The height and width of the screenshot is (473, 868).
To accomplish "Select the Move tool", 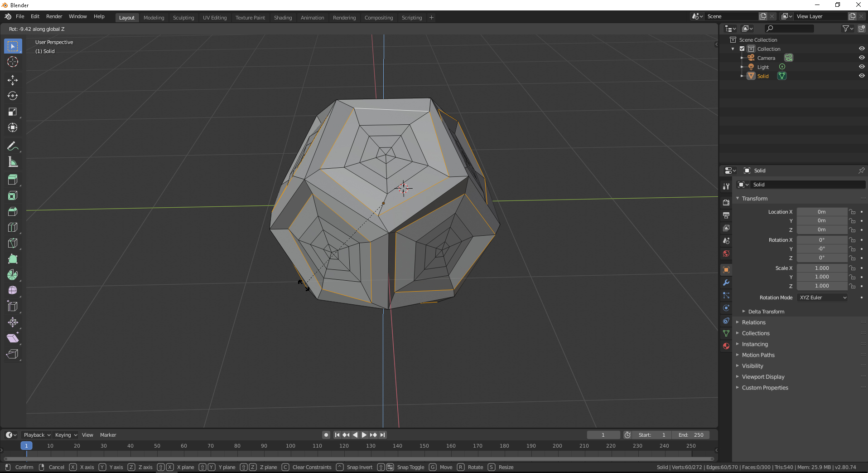I will point(12,80).
